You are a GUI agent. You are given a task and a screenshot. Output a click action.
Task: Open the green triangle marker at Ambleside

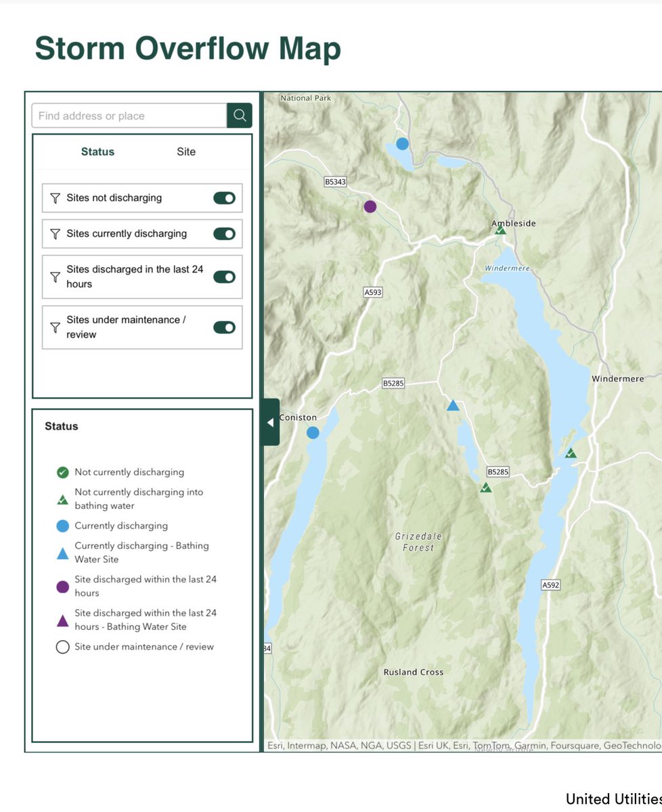(x=500, y=230)
